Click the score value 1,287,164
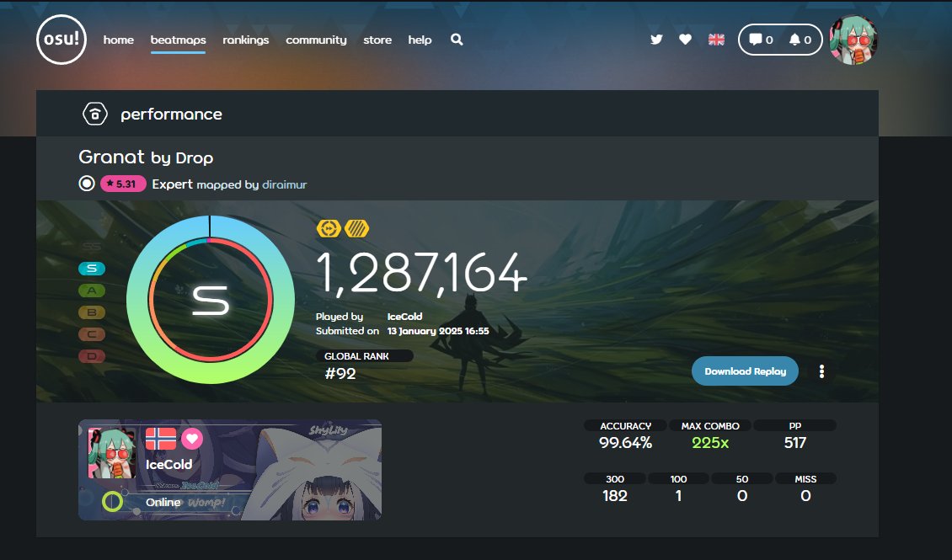Viewport: 952px width, 560px height. coord(421,273)
